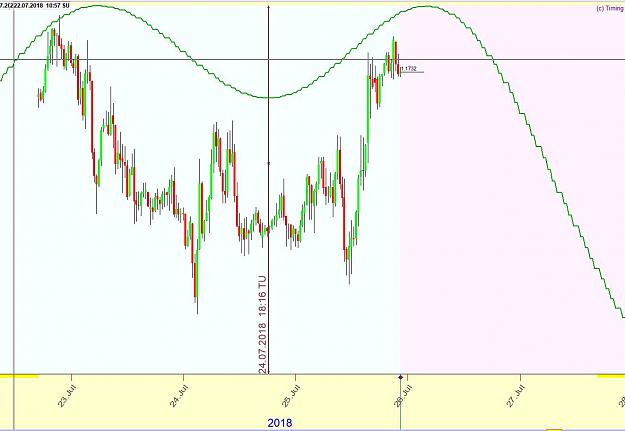The width and height of the screenshot is (625, 431).
Task: Click the vertical cursor label 24.07.2018 18:16 TU
Action: [262, 325]
